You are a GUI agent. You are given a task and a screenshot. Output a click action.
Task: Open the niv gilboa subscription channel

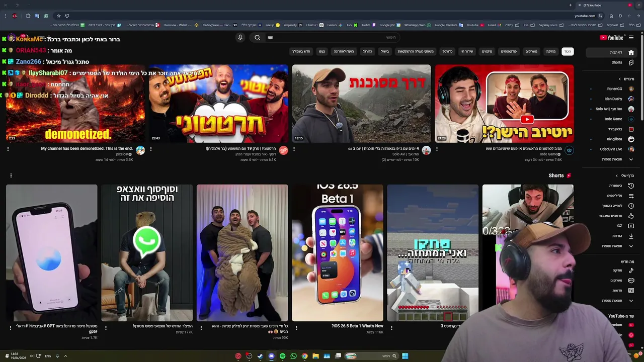click(x=610, y=139)
